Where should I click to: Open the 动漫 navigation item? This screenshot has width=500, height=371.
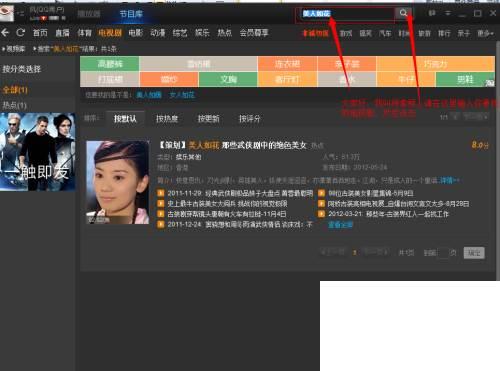[x=158, y=33]
